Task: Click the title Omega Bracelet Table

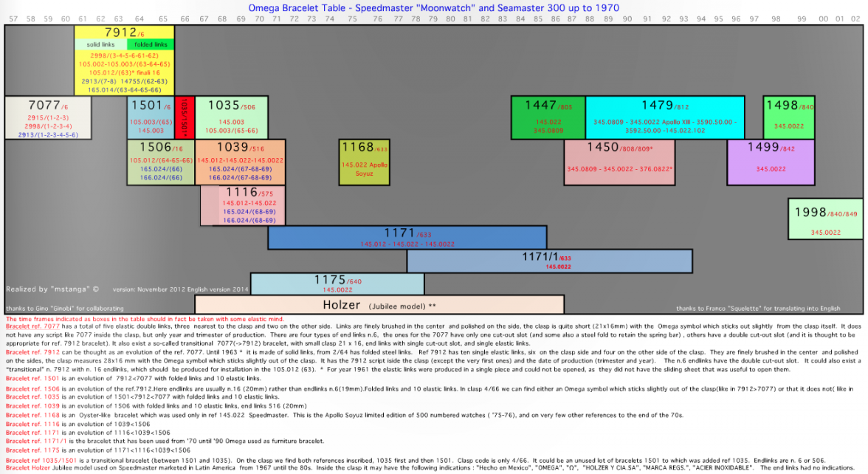Action: tap(434, 7)
